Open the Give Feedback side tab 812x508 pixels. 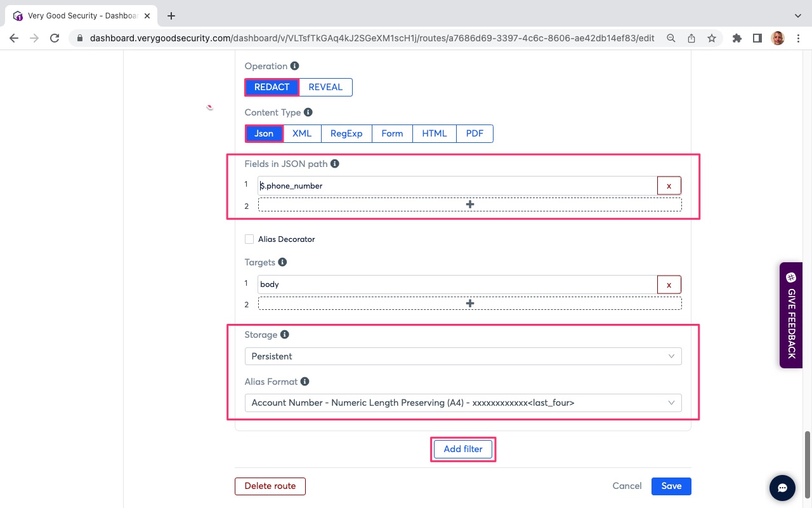pos(791,315)
